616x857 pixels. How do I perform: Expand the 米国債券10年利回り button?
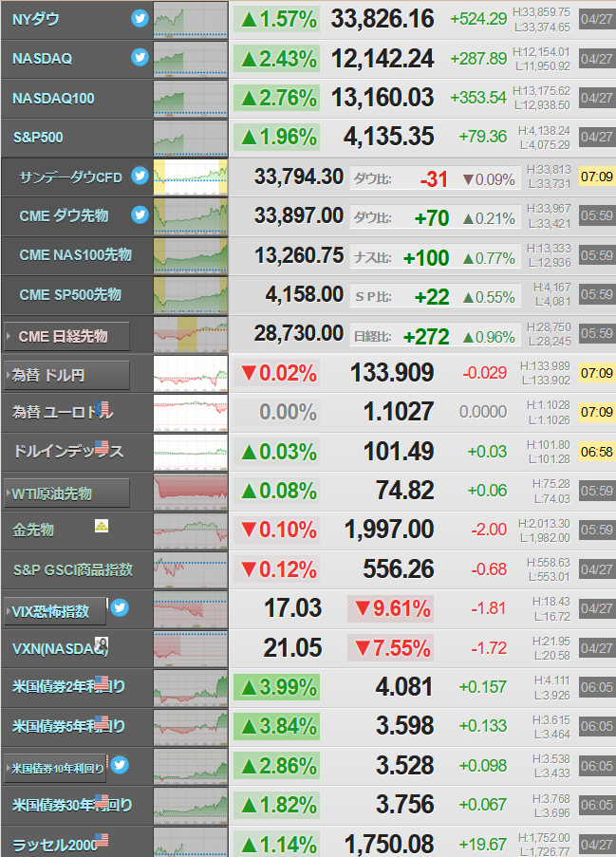point(55,769)
